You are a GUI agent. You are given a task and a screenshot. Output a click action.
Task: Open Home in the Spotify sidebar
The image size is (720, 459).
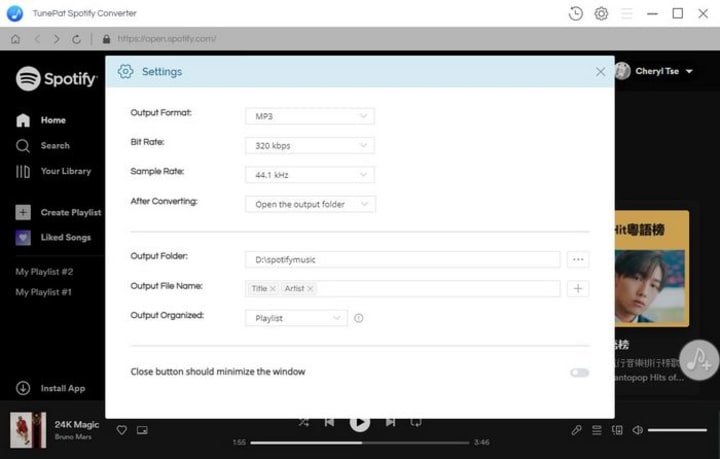point(41,120)
